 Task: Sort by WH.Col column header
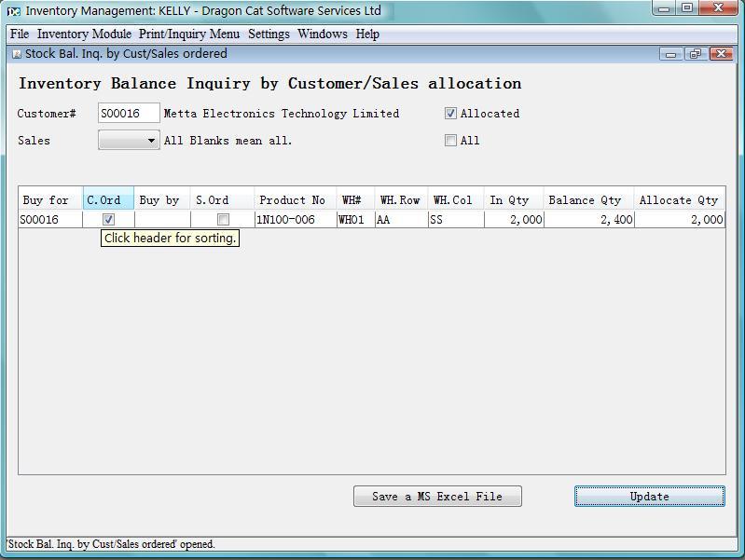pyautogui.click(x=456, y=200)
